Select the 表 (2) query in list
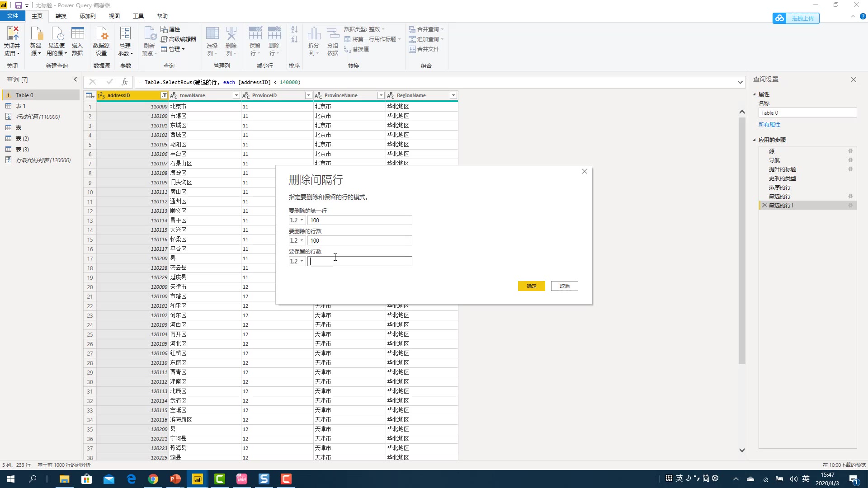868x488 pixels. pyautogui.click(x=22, y=138)
